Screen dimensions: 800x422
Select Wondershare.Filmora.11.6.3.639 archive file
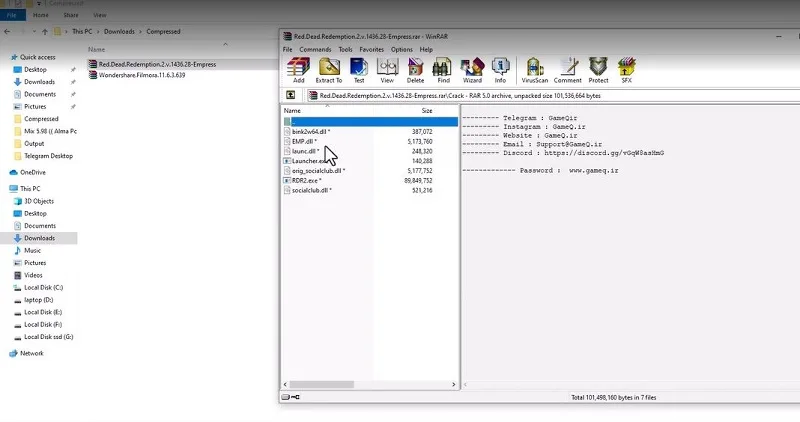141,75
